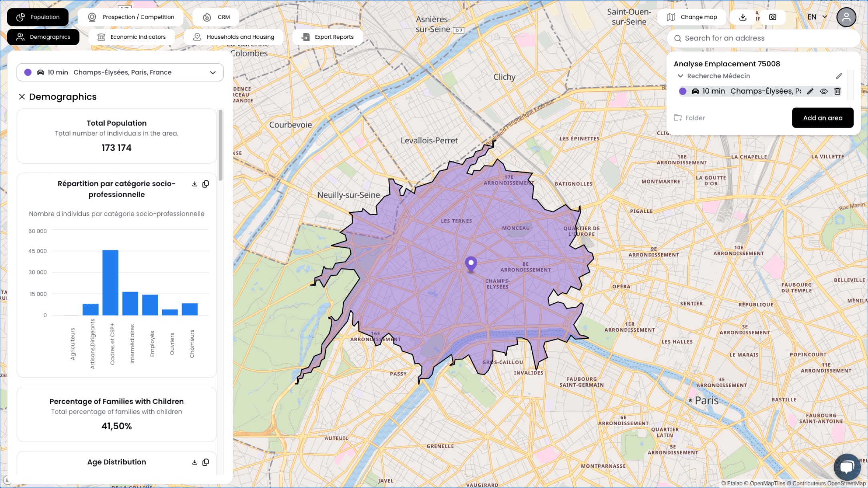This screenshot has height=488, width=868.
Task: Click the Population tab icon
Action: (x=22, y=17)
